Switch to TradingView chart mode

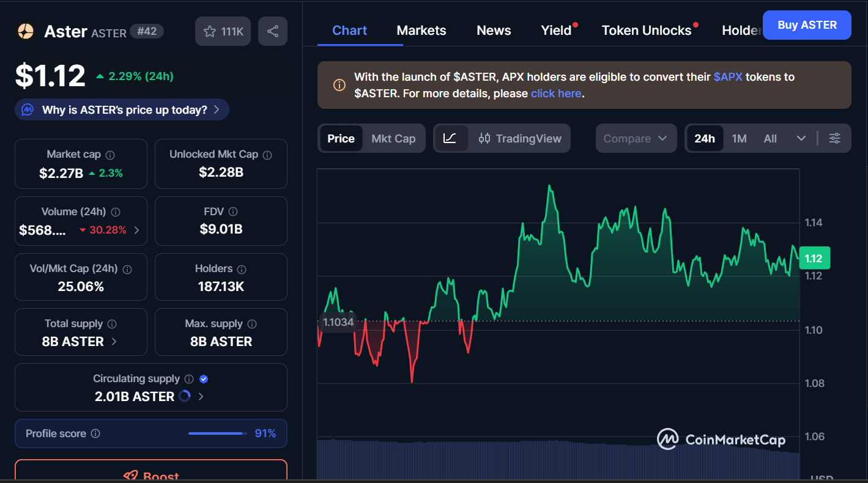click(520, 139)
